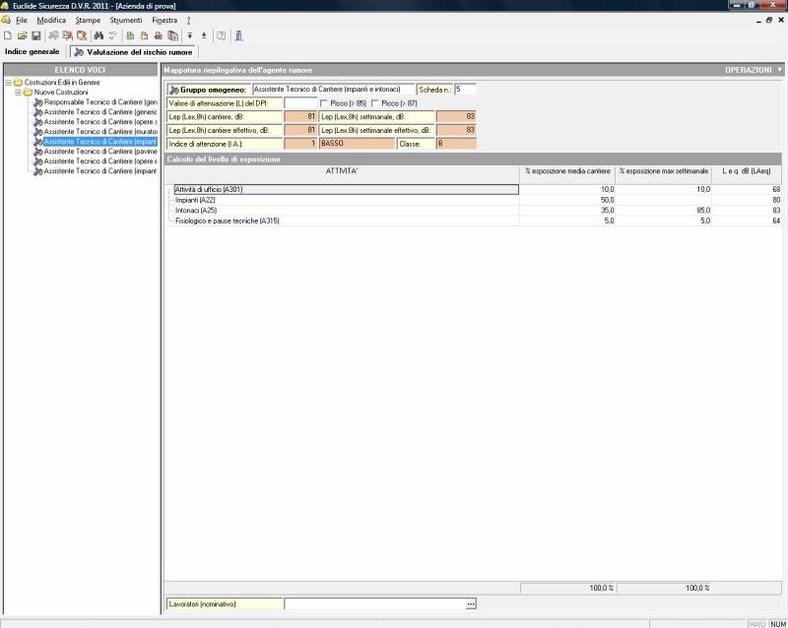This screenshot has width=788, height=628.
Task: Click the Save floppy disk icon
Action: point(36,35)
